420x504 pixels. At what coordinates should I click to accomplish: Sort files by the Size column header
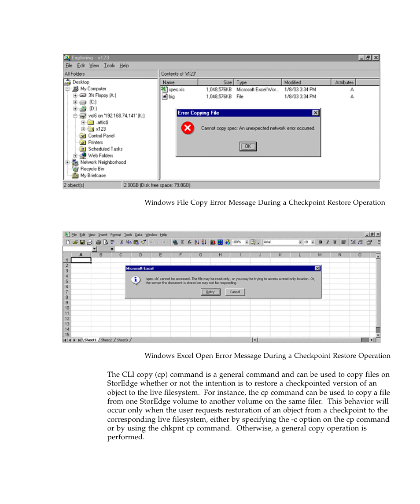click(x=216, y=82)
